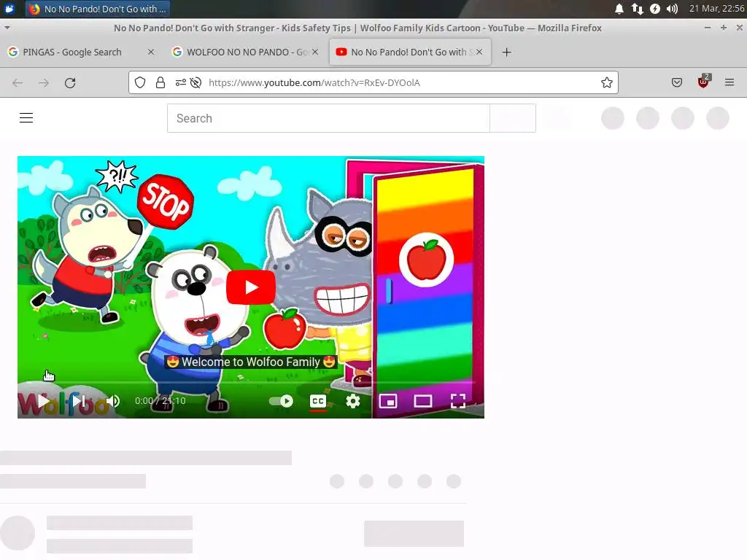Open video settings gear
This screenshot has height=560, width=747.
(353, 401)
